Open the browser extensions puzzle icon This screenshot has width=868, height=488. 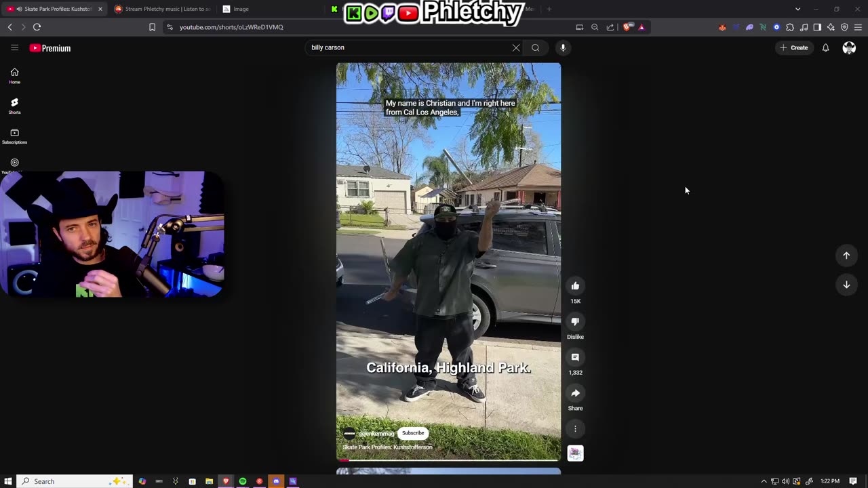790,27
